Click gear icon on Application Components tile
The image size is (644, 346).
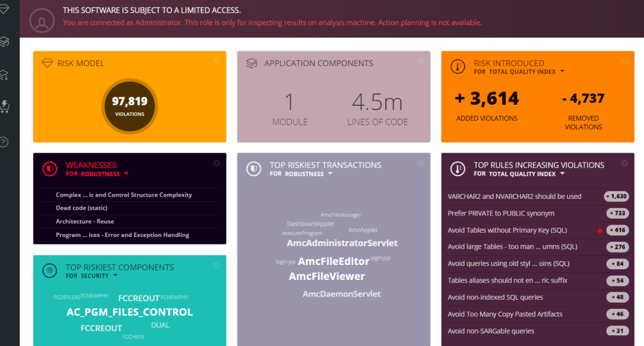421,61
